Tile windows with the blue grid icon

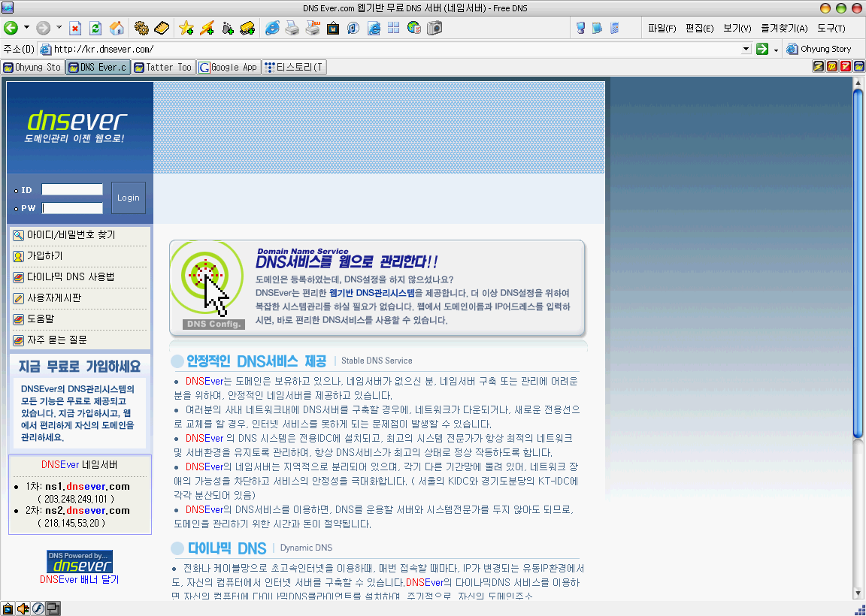[x=394, y=28]
